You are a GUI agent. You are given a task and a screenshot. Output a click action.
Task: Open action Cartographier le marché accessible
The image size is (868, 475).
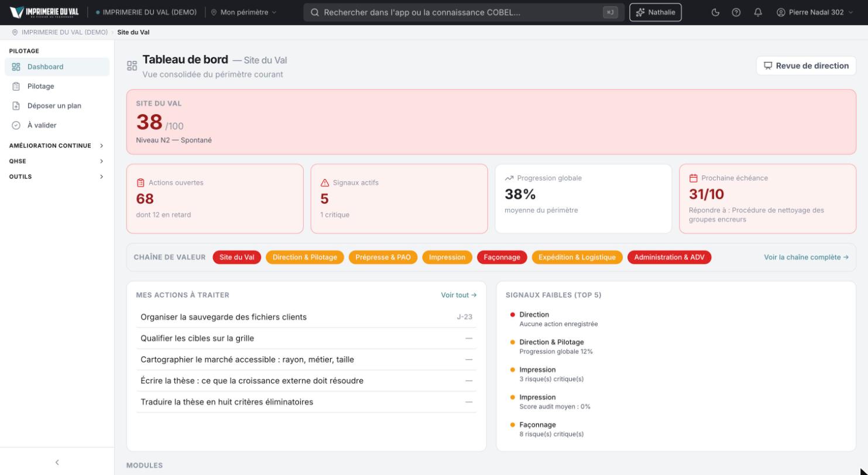point(306,359)
